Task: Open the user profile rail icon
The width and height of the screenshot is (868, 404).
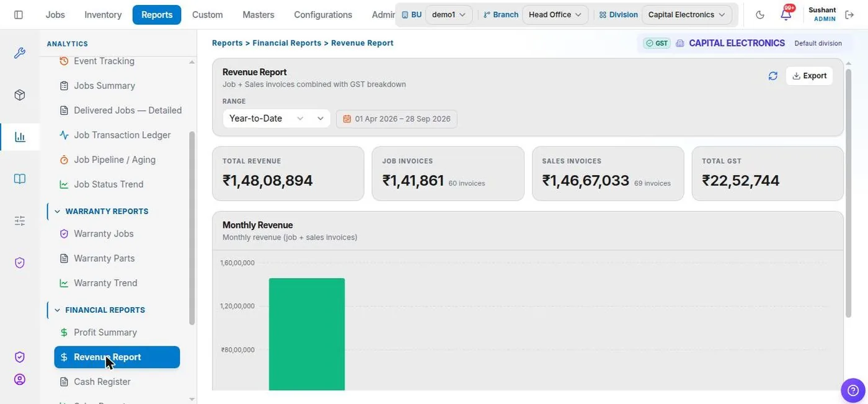Action: pos(20,379)
